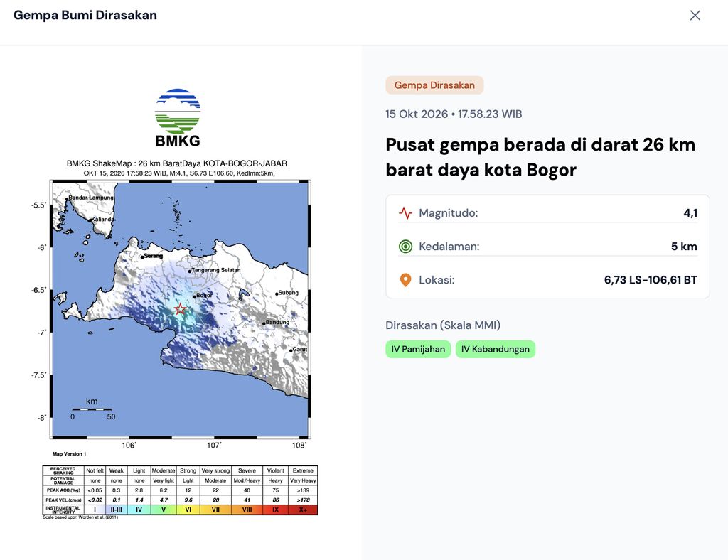Click the Magnitudo label
This screenshot has width=728, height=560.
click(x=448, y=213)
